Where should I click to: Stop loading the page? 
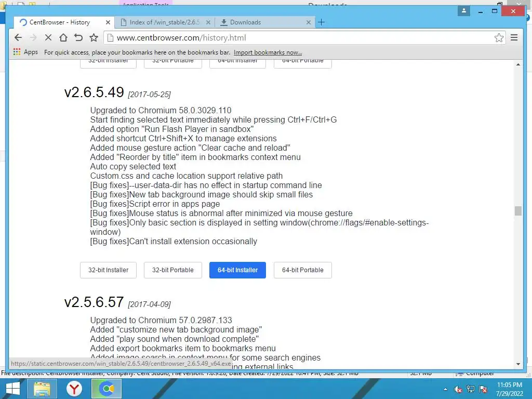pyautogui.click(x=48, y=37)
